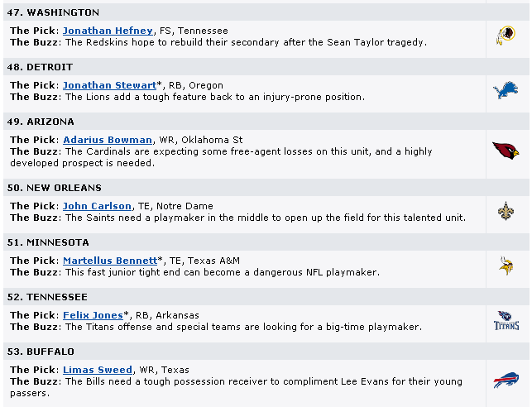Visit the Martellus Bennett player link
532x407 pixels.
pos(110,261)
